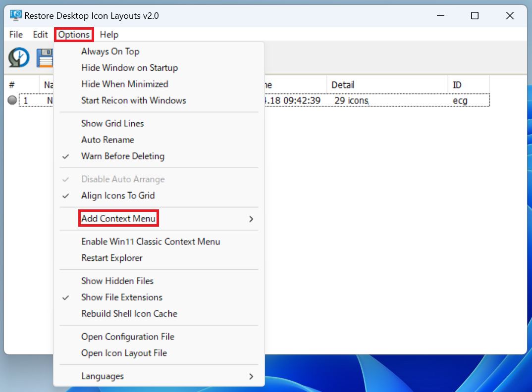This screenshot has width=532, height=392.
Task: Close the Restore Desktop Icon Layouts window
Action: tap(510, 16)
